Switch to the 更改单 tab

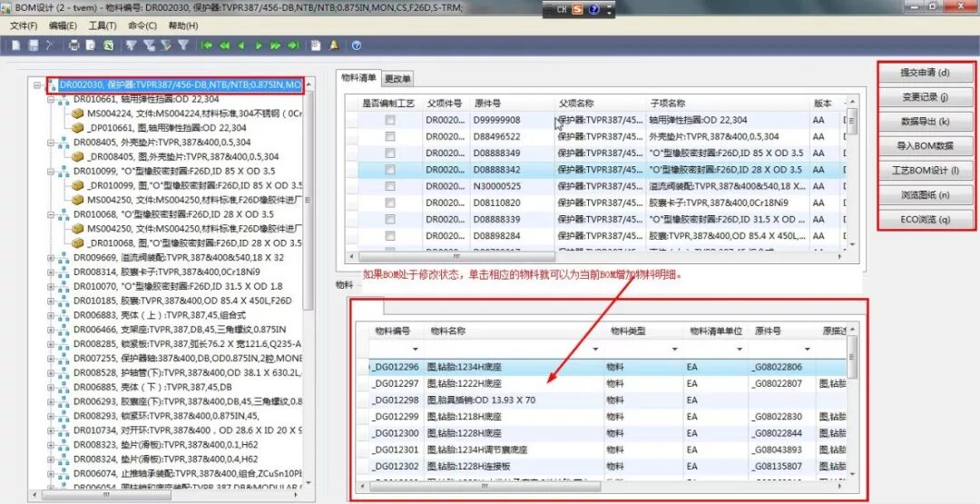point(397,79)
